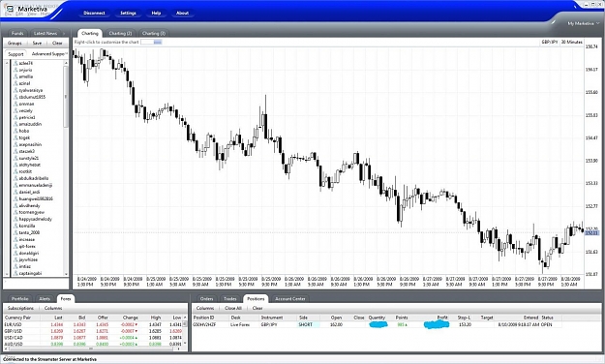Switch to the Orders tab
Viewport: 605px width, 364px height.
(x=207, y=299)
